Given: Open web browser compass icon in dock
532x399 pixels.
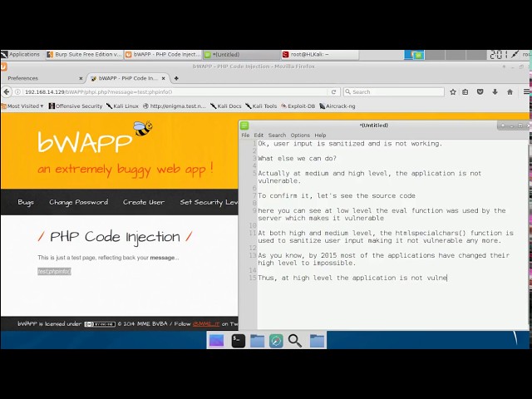Looking at the screenshot, I should (x=276, y=341).
